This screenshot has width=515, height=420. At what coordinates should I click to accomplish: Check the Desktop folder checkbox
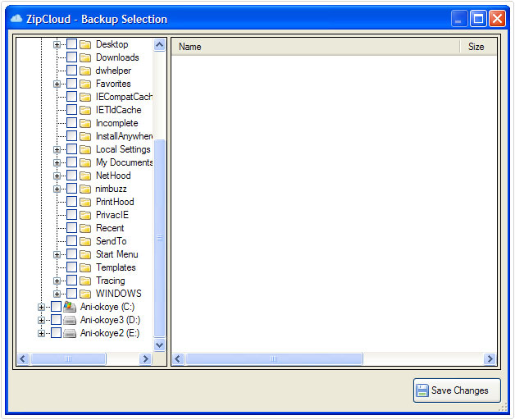click(71, 44)
